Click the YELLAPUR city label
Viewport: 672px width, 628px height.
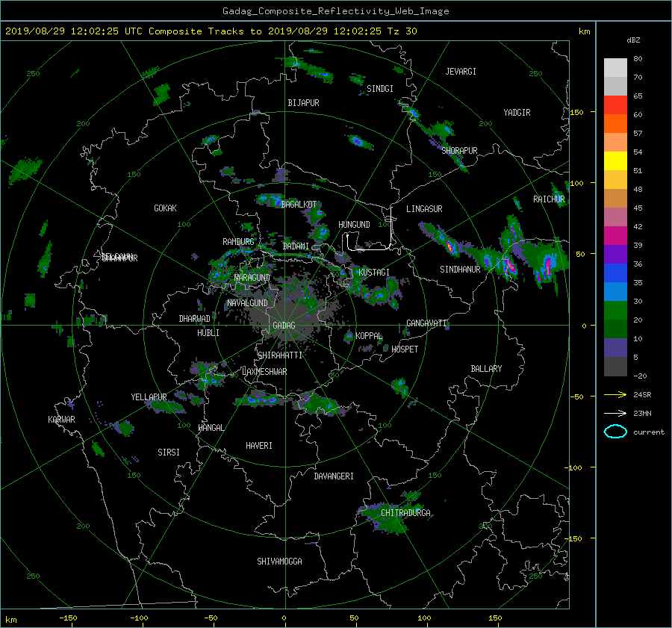tap(149, 397)
